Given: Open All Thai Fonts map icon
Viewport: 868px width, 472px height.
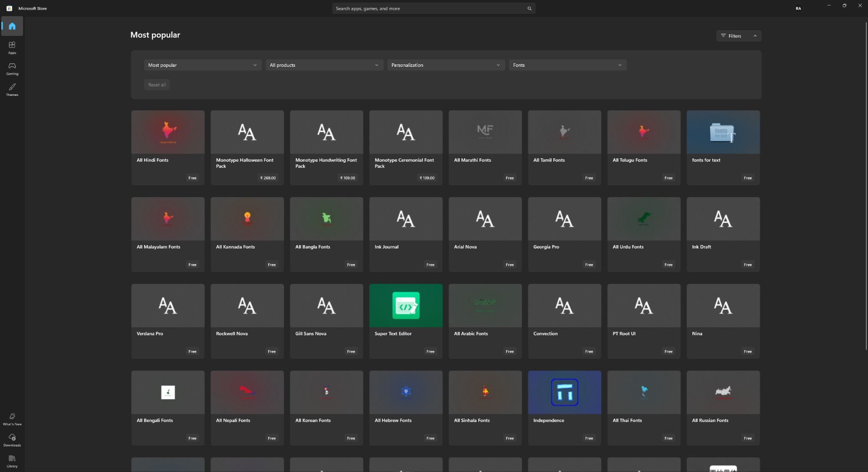Looking at the screenshot, I should [x=644, y=392].
